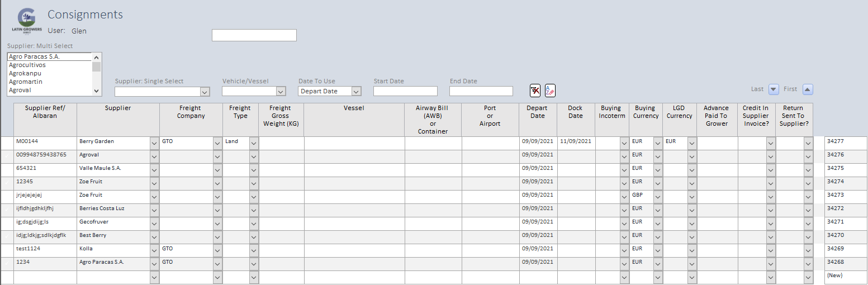Click Vessel field in the Berry Garden row
This screenshot has height=285, width=868.
coord(354,144)
